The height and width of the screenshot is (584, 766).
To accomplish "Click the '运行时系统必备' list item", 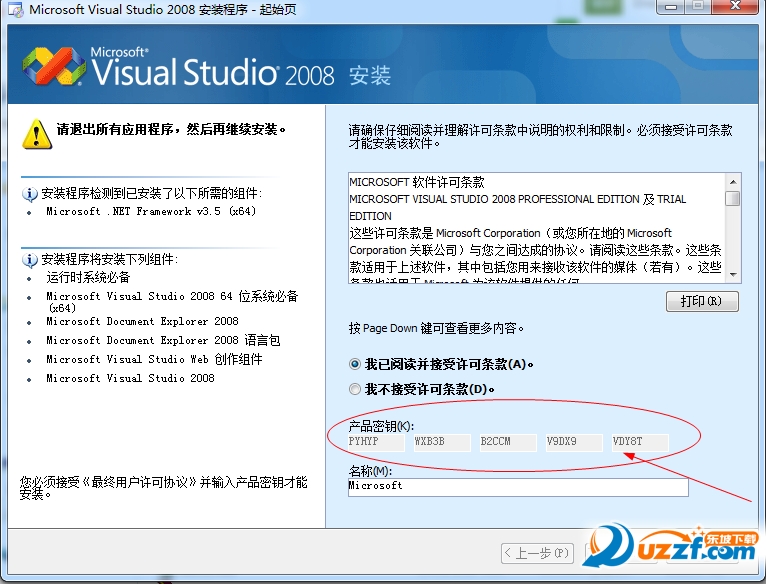I will 88,278.
